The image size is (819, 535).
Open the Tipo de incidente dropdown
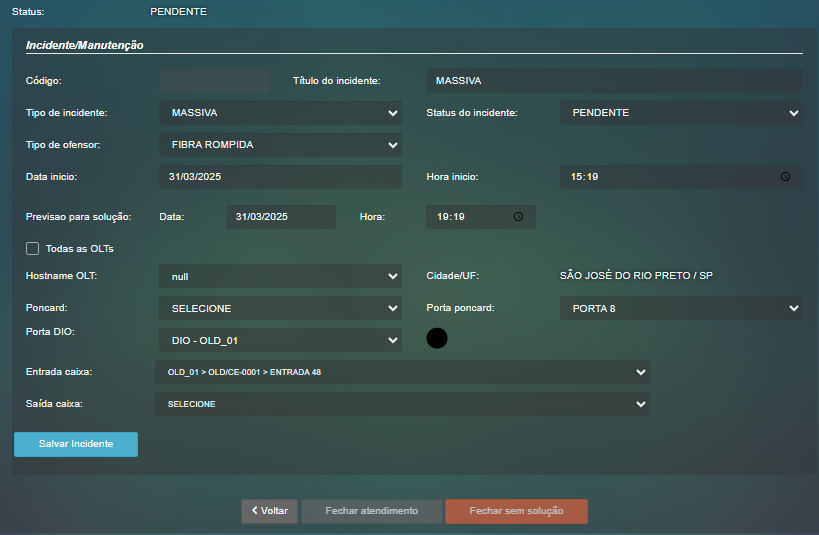click(280, 113)
